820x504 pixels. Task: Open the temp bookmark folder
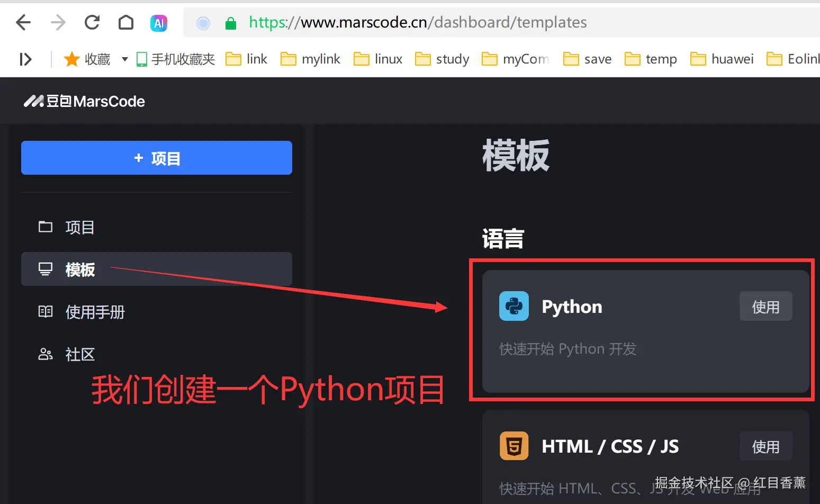coord(651,59)
